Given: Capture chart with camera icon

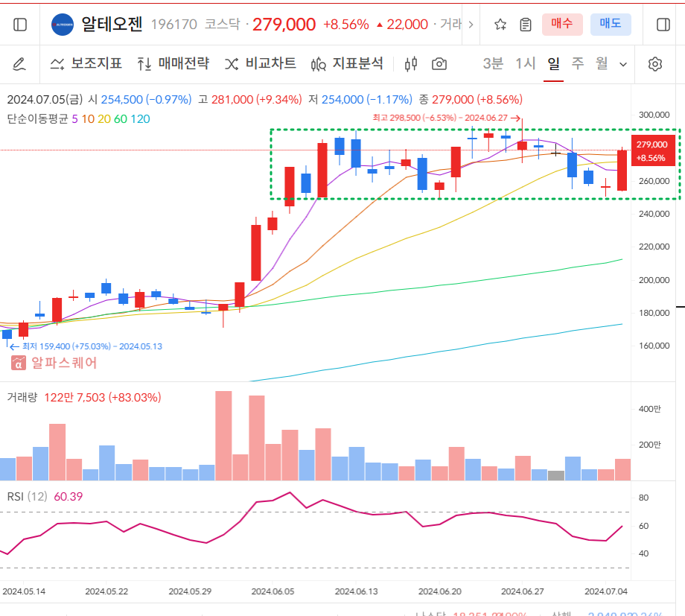Looking at the screenshot, I should [x=439, y=64].
